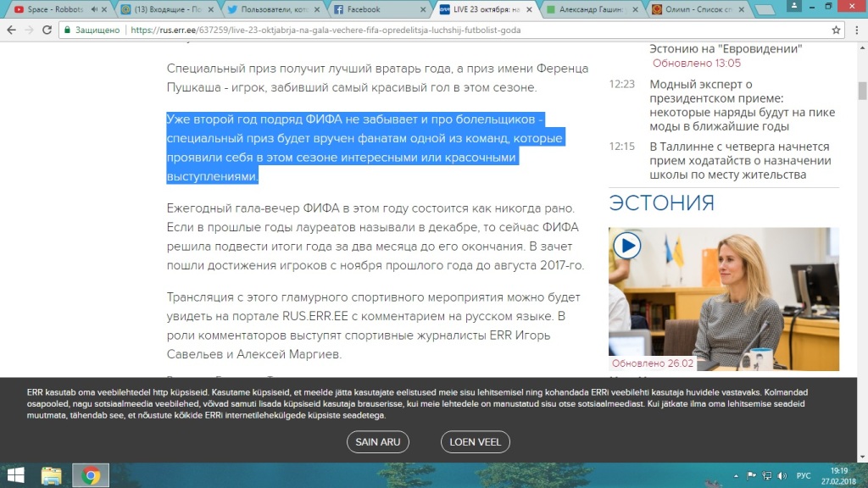
Task: Go back to previous page
Action: coord(12,30)
